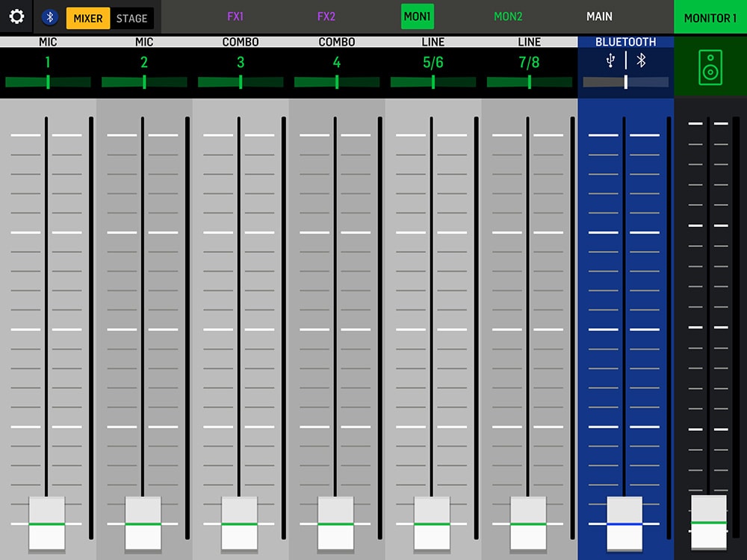Click the MONITOR 1 output button
The height and width of the screenshot is (560, 747).
(710, 18)
